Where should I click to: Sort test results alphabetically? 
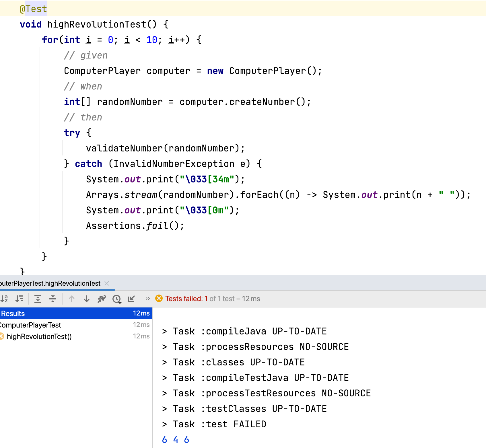(4, 299)
